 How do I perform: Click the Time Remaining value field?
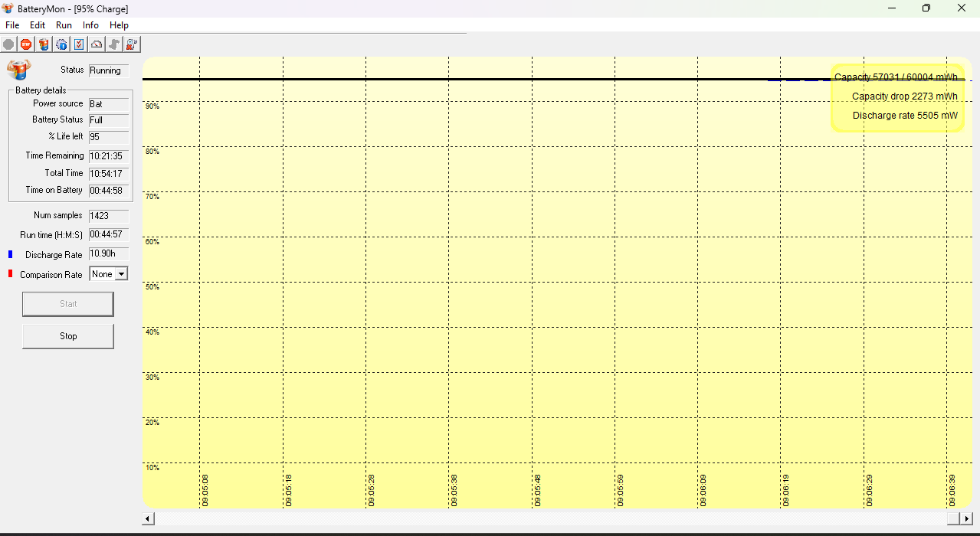tap(109, 156)
